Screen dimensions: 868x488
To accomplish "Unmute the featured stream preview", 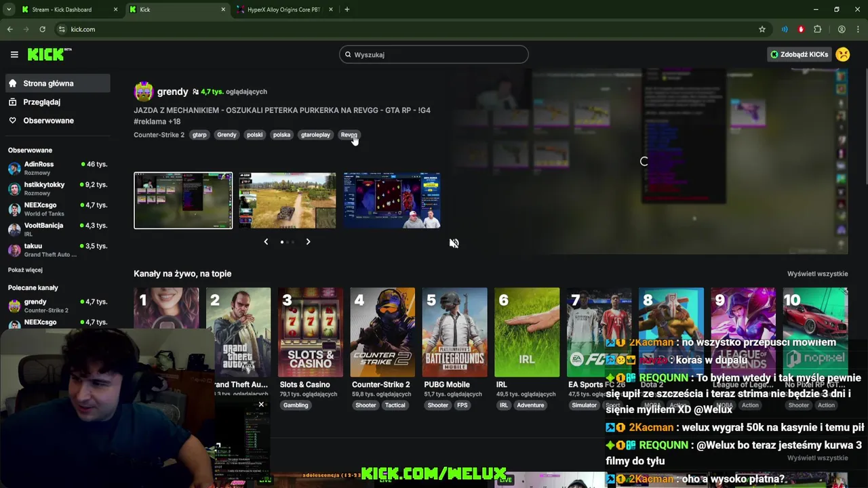I will (454, 243).
